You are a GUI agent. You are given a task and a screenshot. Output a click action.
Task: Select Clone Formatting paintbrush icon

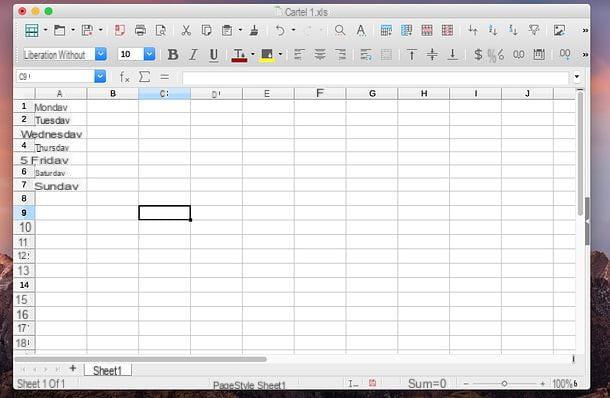click(254, 30)
